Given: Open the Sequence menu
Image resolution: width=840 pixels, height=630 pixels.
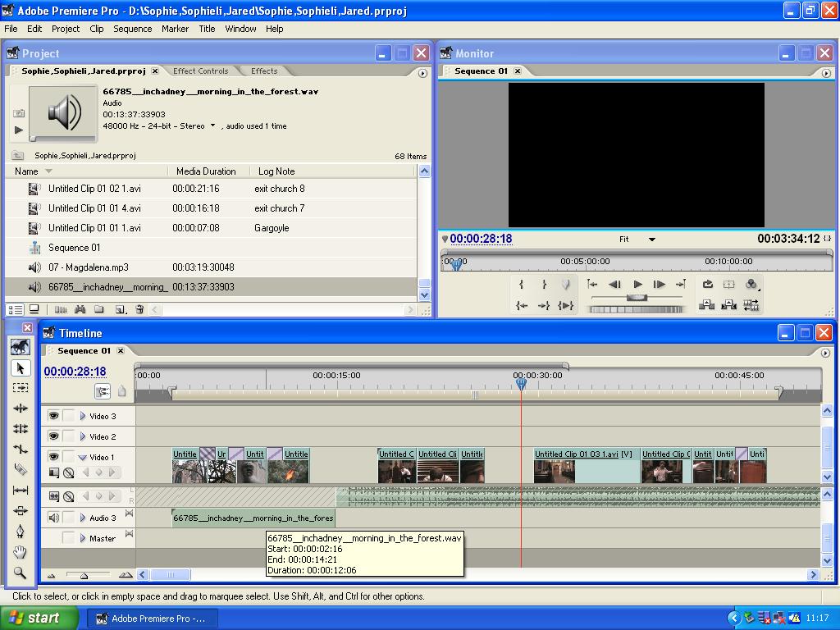Looking at the screenshot, I should click(132, 29).
